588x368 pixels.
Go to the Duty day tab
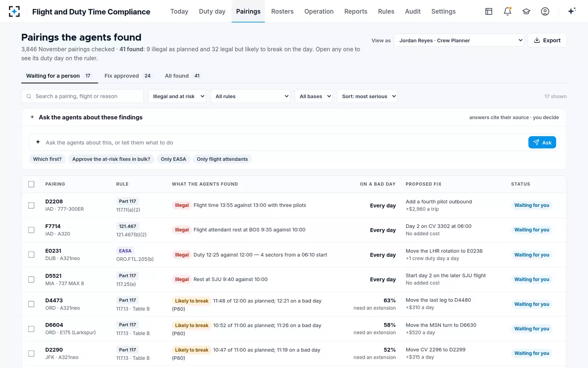(212, 11)
